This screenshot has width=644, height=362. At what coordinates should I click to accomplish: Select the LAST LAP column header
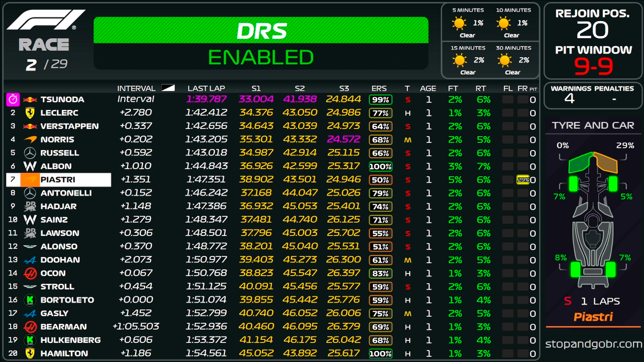coord(206,88)
